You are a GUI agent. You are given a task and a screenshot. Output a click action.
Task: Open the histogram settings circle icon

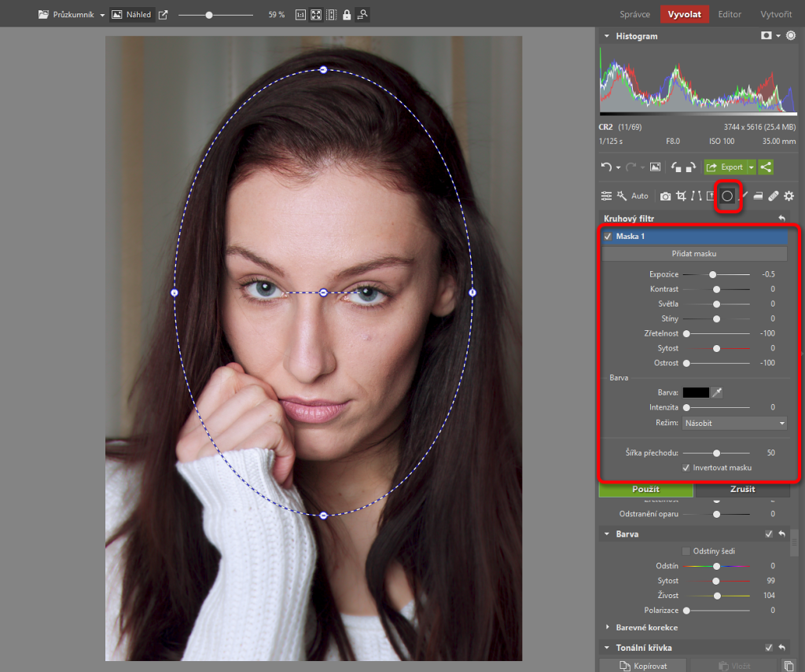[x=791, y=35]
